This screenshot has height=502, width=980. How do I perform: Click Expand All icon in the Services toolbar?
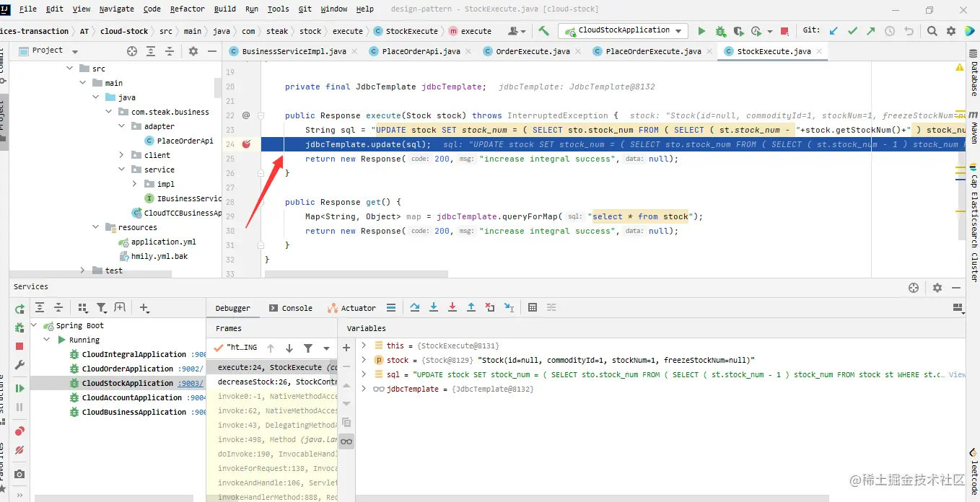tap(40, 308)
